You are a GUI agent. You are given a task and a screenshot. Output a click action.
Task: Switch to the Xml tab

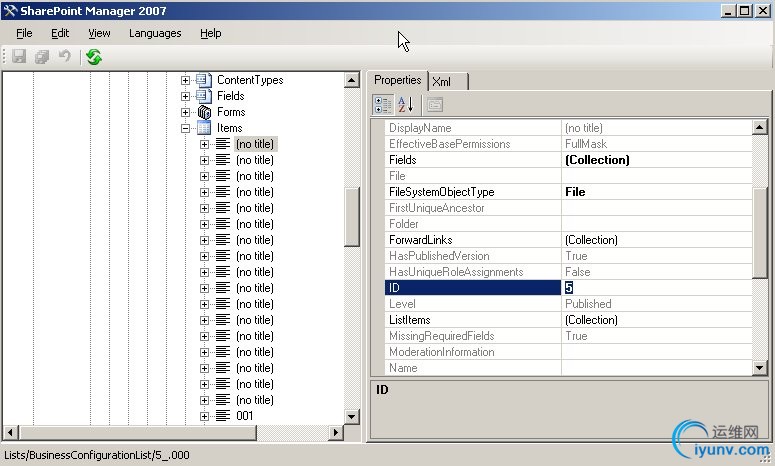tap(447, 82)
